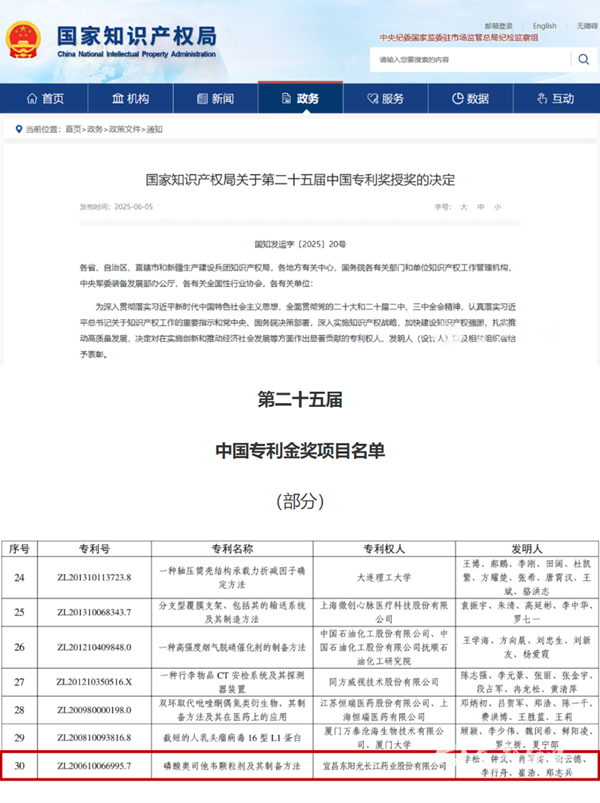Image resolution: width=600 pixels, height=803 pixels.
Task: Open the 新闻 navigation tab
Action: [216, 98]
